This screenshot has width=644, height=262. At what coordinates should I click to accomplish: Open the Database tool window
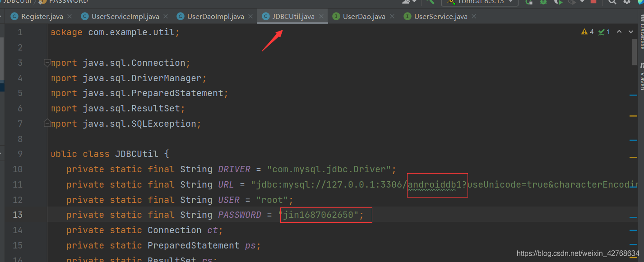tap(641, 32)
